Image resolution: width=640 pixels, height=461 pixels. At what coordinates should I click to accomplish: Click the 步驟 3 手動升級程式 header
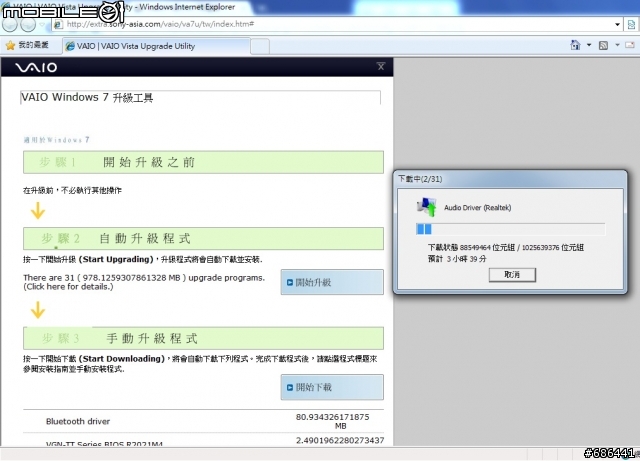tap(203, 338)
